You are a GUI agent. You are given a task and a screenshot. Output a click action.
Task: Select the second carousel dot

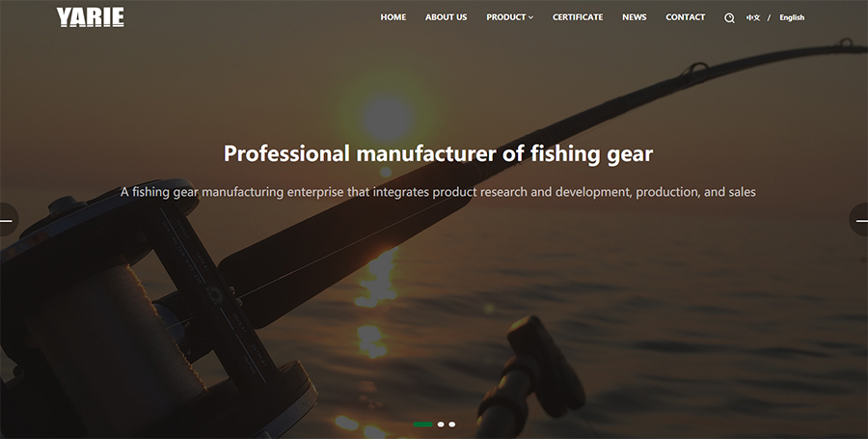click(x=441, y=425)
